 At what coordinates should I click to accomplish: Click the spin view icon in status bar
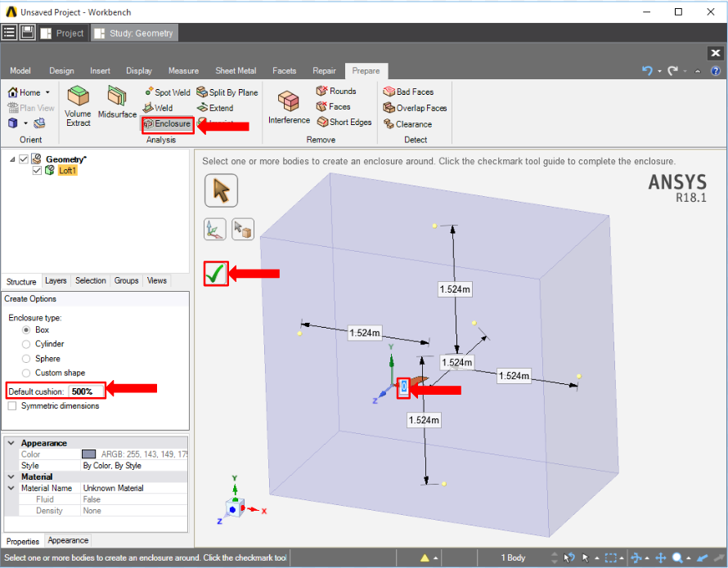tap(636, 557)
